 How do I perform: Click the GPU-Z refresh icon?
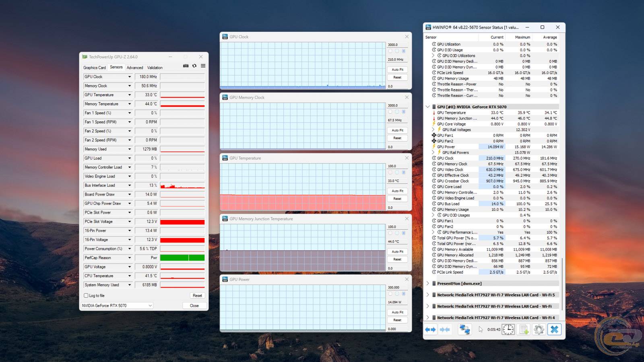(194, 66)
